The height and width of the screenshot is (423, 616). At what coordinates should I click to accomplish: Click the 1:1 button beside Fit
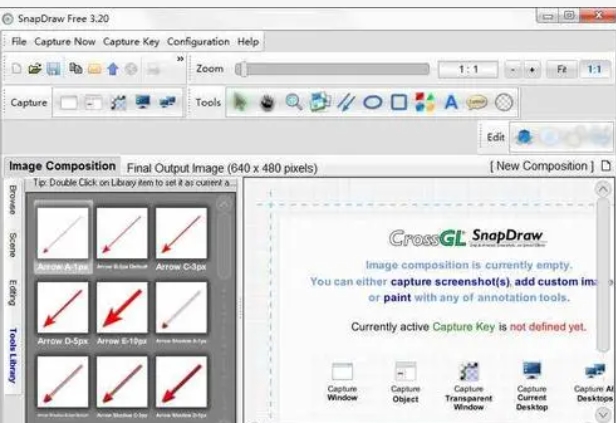(x=594, y=70)
